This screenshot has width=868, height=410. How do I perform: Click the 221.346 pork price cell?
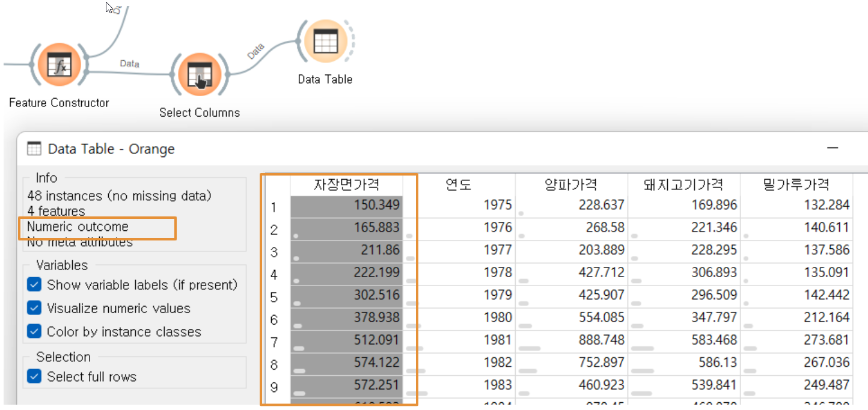(x=683, y=228)
